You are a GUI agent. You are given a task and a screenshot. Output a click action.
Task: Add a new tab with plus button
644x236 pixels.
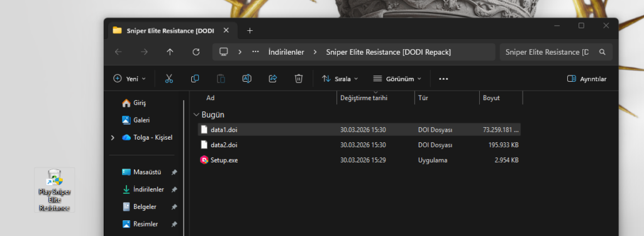pos(250,30)
